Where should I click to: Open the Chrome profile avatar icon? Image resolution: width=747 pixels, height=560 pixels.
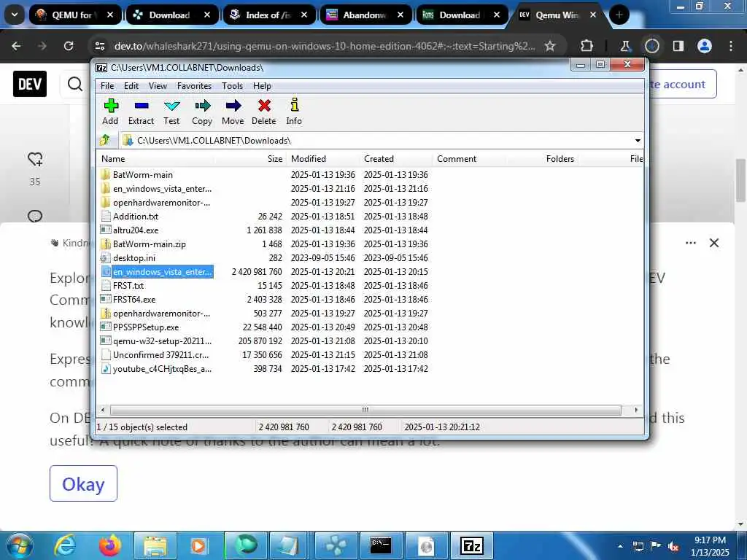(704, 46)
